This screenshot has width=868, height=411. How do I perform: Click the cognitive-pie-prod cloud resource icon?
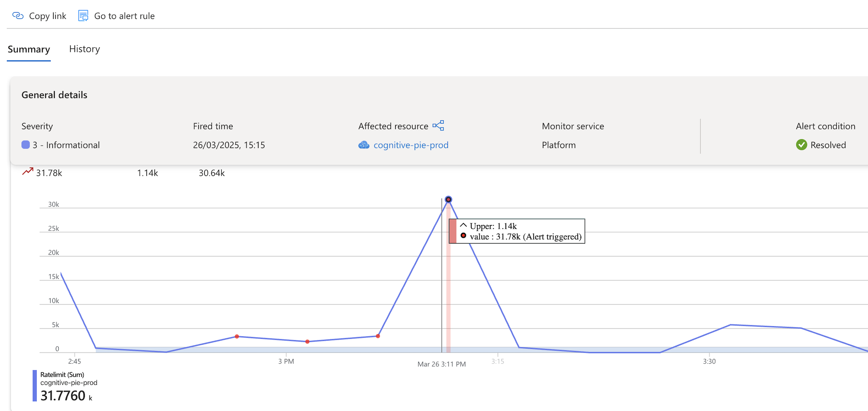[363, 145]
